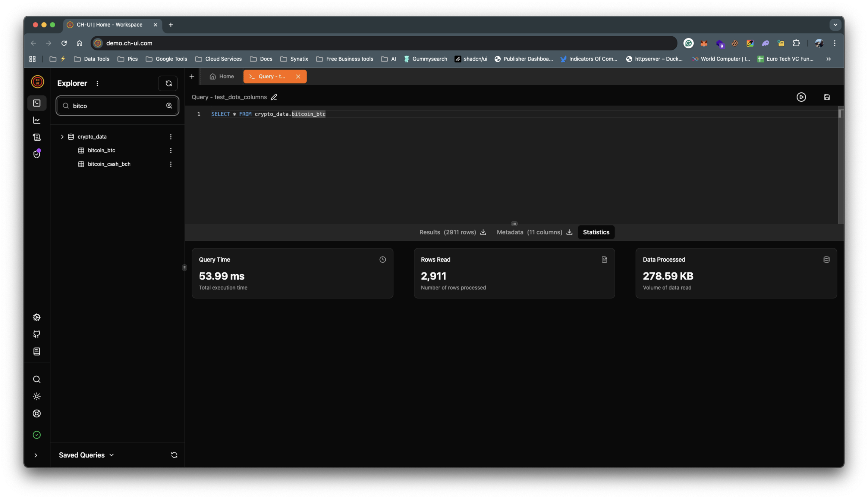
Task: Open the admin shield sidebar icon
Action: 37,154
